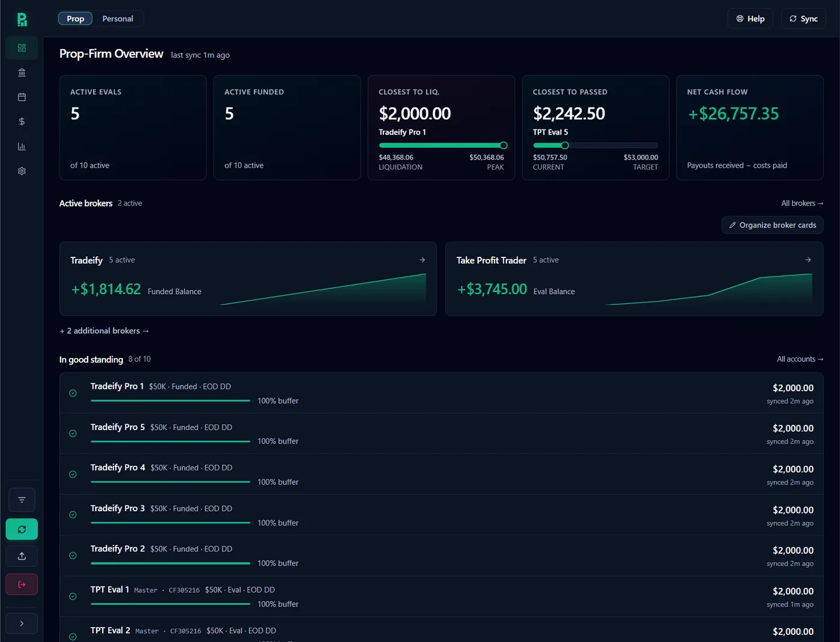The height and width of the screenshot is (642, 840).
Task: Click the +$1,814.62 Funded Balance value
Action: pyautogui.click(x=106, y=289)
